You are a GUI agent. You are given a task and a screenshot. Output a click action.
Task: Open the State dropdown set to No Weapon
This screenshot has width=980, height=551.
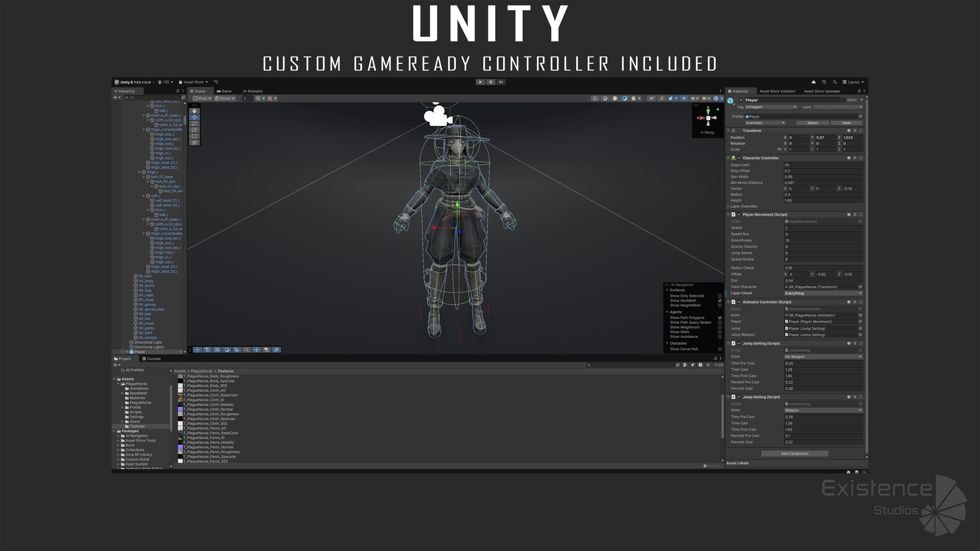[x=823, y=357]
